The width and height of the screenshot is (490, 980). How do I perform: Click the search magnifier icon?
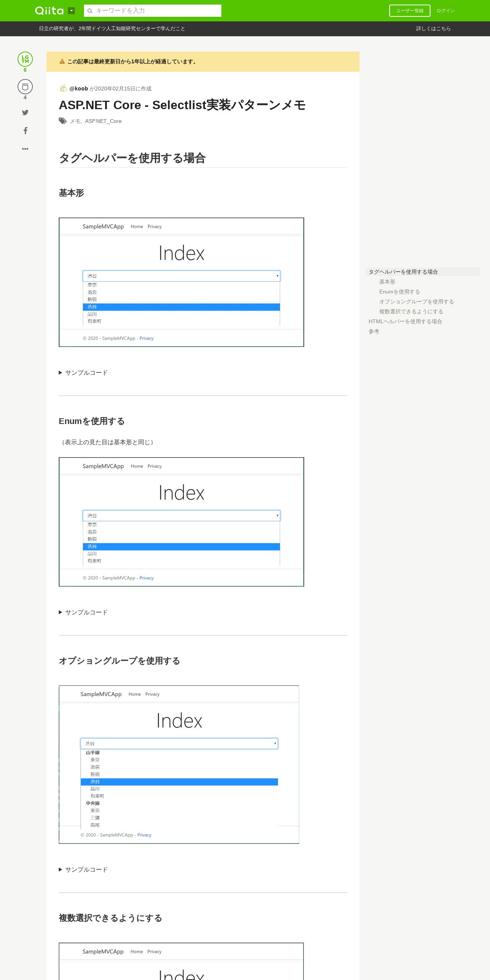90,11
